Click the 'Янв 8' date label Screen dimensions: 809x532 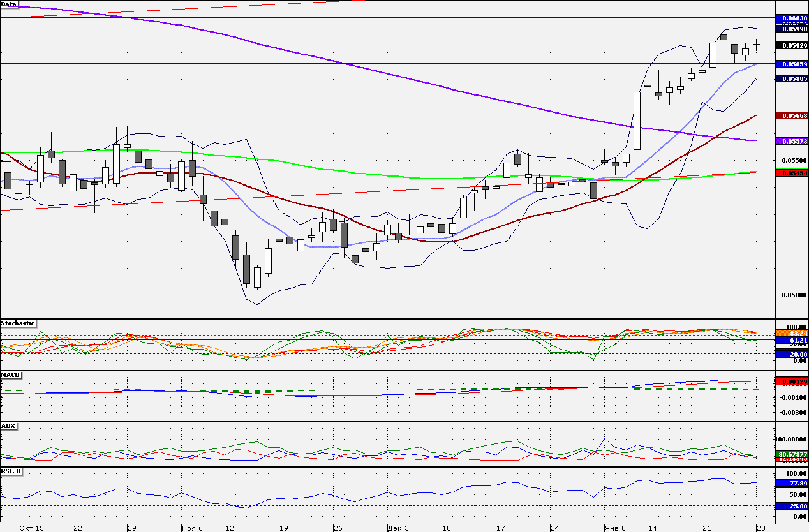click(615, 528)
